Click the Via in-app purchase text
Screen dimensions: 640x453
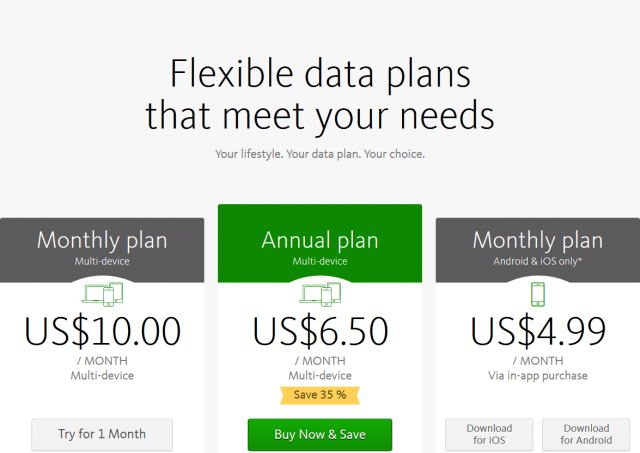pyautogui.click(x=538, y=376)
